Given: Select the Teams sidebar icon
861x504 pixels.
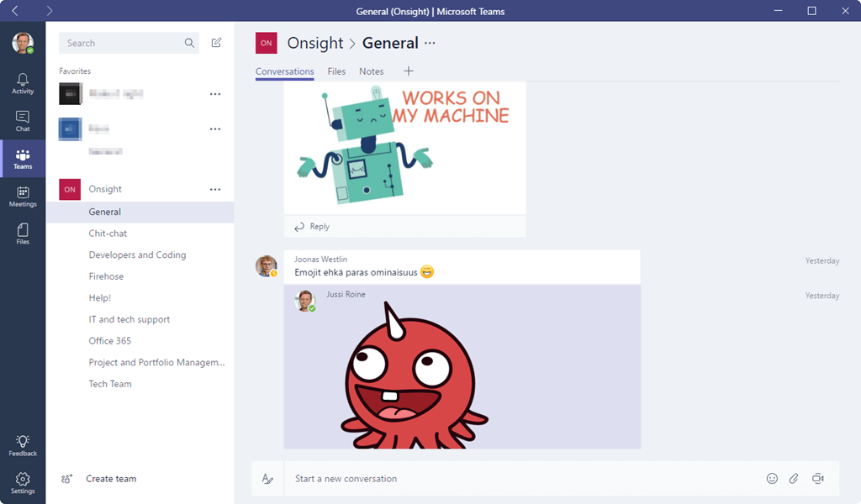Looking at the screenshot, I should (x=23, y=159).
